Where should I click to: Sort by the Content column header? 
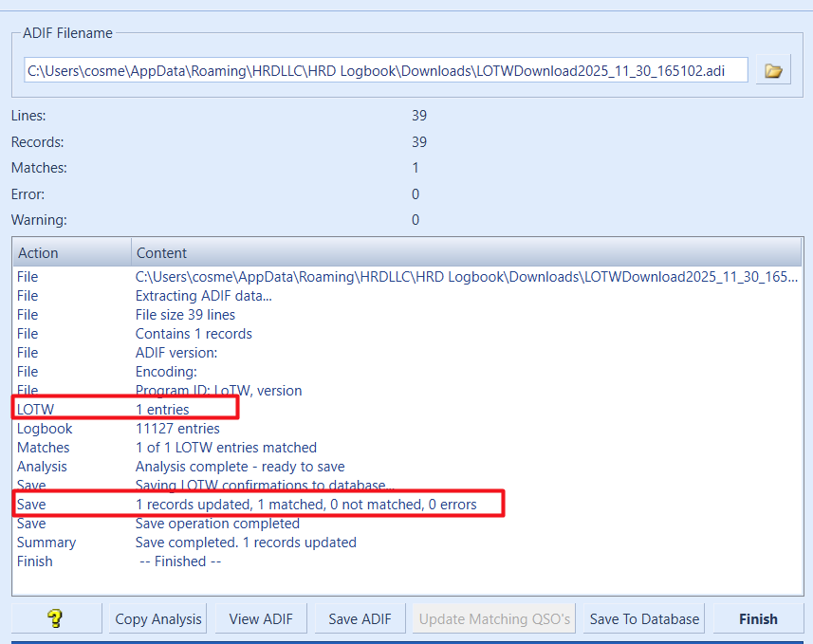point(465,252)
